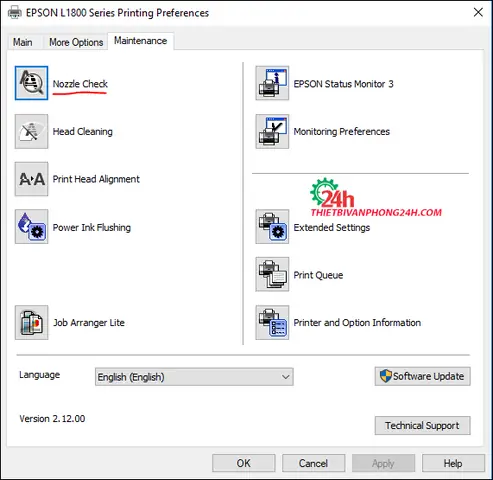Screen dimensions: 493x480
Task: Launch Print Head Alignment icon
Action: click(31, 179)
